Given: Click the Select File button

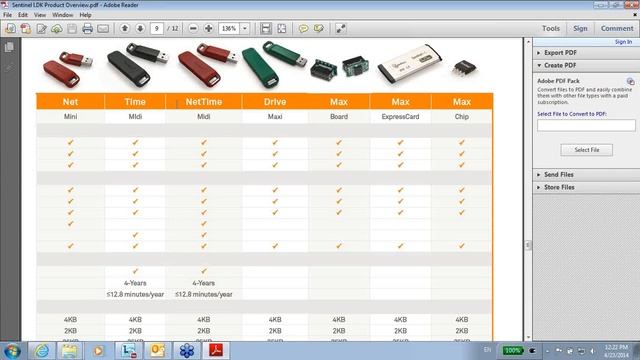Looking at the screenshot, I should [587, 150].
